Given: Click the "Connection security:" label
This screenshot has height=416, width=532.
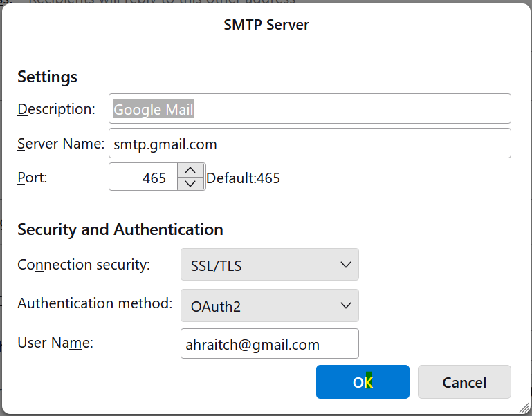Looking at the screenshot, I should (84, 265).
